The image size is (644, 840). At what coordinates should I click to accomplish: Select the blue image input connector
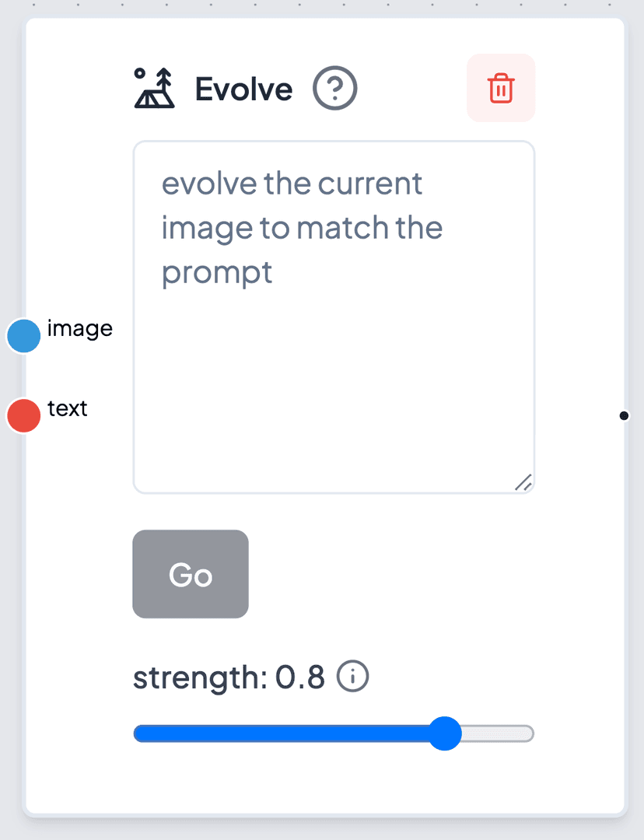[x=23, y=336]
